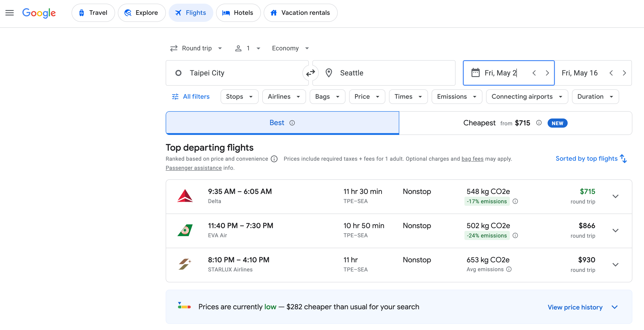644x330 pixels.
Task: Open All filters panel
Action: (x=191, y=96)
